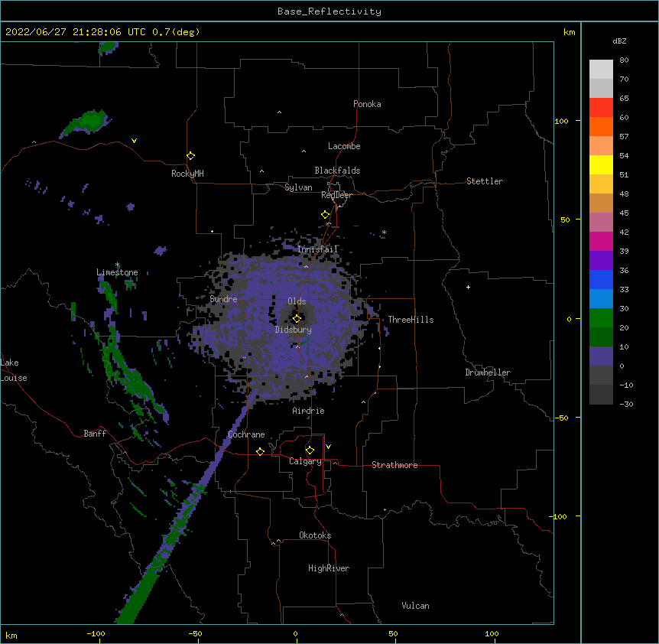Click the Lake Louise label
Screen dimensions: 659x644
point(14,370)
